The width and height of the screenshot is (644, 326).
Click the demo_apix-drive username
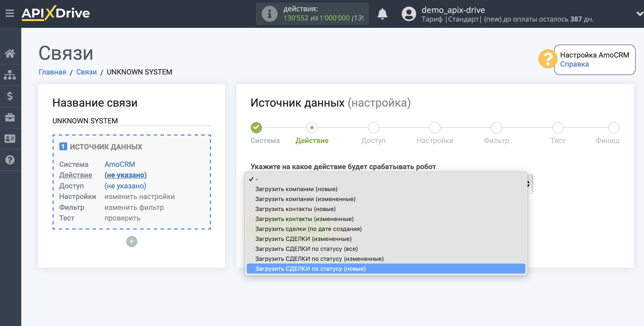[453, 10]
